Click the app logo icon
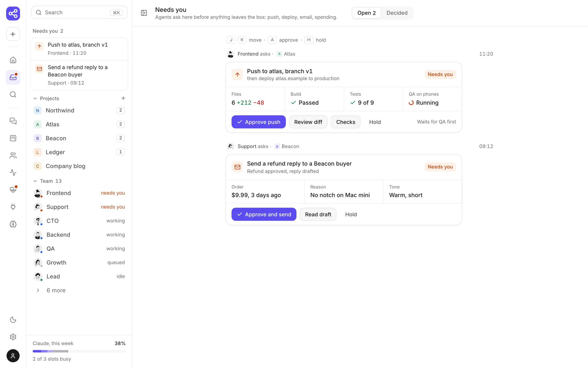 [13, 13]
